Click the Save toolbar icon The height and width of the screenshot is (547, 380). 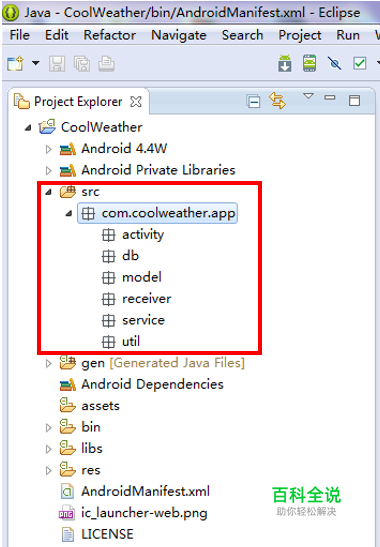point(57,64)
